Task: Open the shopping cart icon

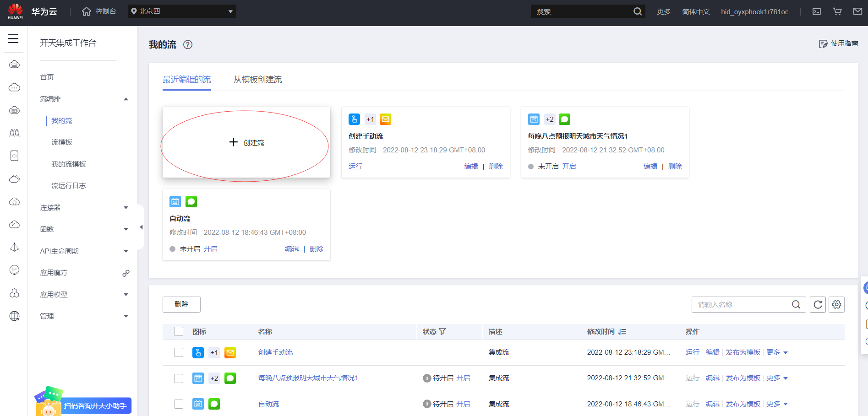Action: (x=837, y=11)
